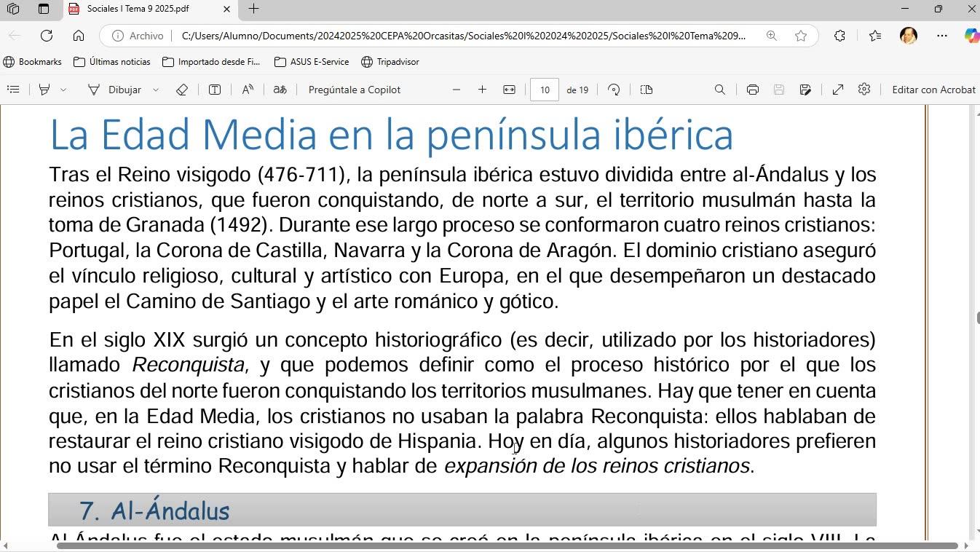Click the vertical scrollbar thumb

coord(977,318)
